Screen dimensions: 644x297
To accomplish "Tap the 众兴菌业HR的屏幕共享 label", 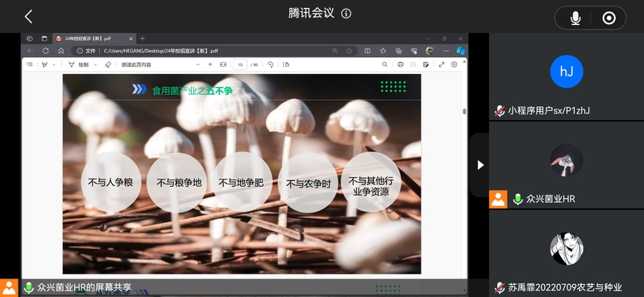I will click(x=84, y=287).
